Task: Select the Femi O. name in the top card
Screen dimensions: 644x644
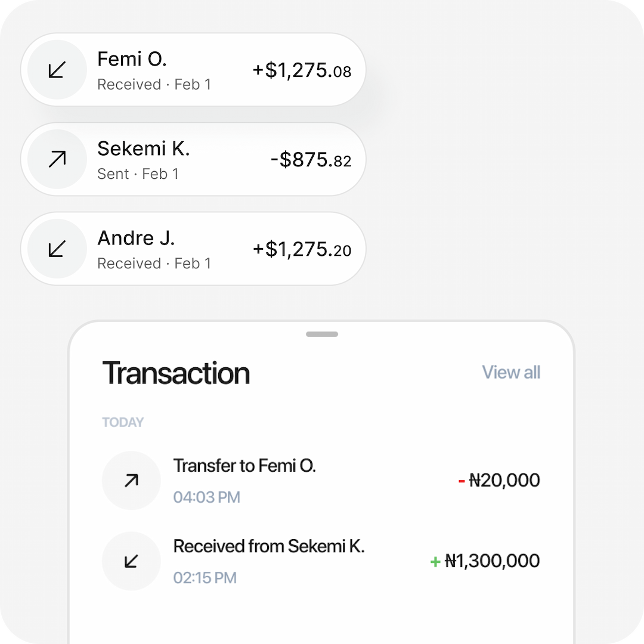Action: pyautogui.click(x=132, y=59)
